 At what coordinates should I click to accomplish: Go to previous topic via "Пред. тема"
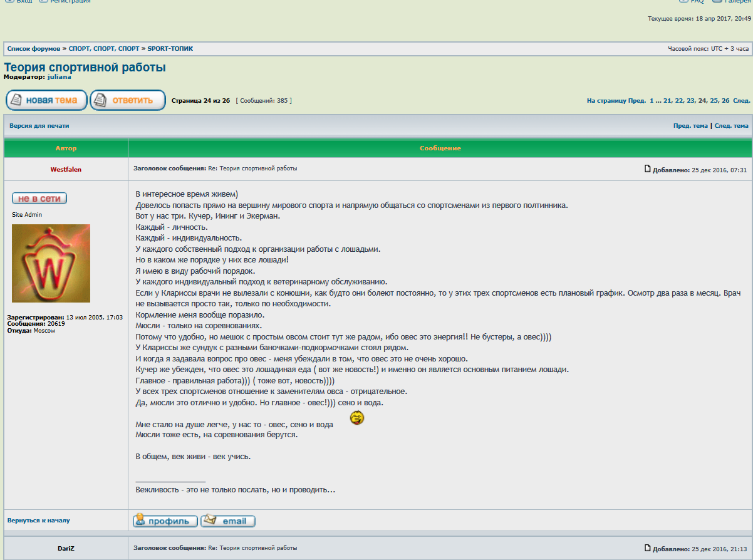pyautogui.click(x=690, y=126)
